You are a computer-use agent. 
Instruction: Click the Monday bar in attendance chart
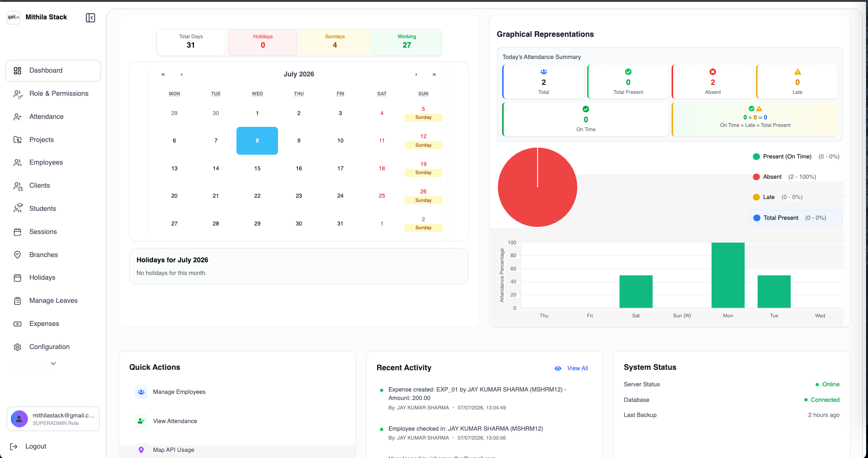point(728,275)
